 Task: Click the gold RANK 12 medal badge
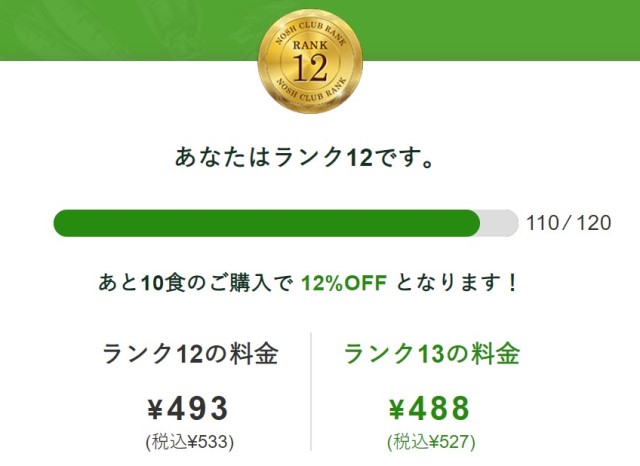click(x=310, y=61)
